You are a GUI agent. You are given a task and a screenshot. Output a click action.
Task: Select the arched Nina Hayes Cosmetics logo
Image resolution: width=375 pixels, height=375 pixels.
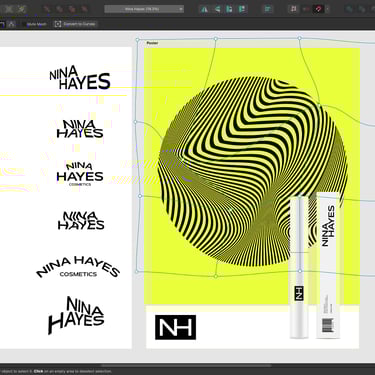pyautogui.click(x=78, y=267)
